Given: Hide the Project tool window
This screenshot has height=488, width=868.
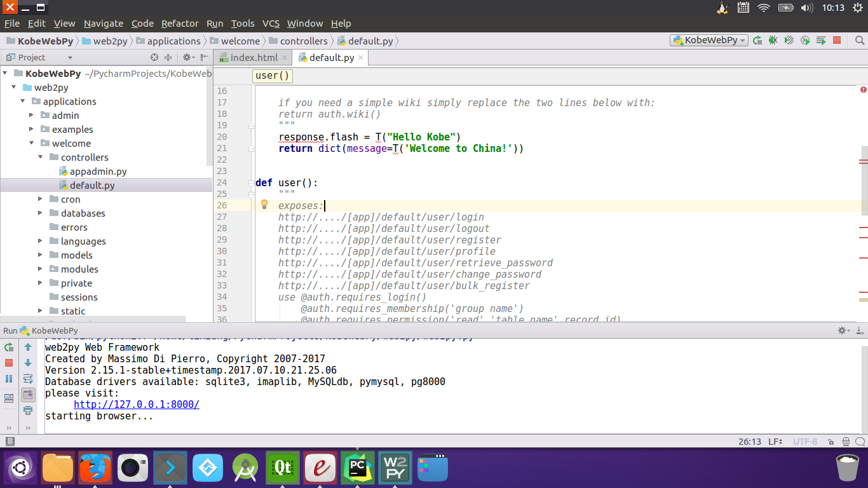Looking at the screenshot, I should (203, 57).
